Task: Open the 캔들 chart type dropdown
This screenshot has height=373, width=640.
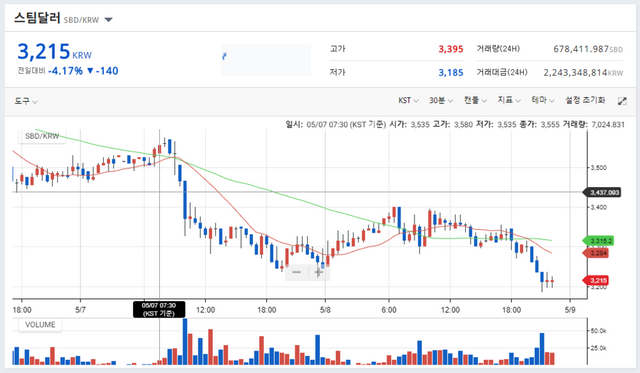Action: (x=475, y=100)
